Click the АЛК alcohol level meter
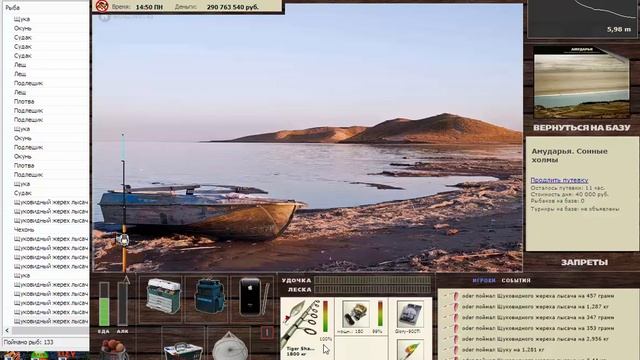640x360 pixels. pyautogui.click(x=122, y=304)
